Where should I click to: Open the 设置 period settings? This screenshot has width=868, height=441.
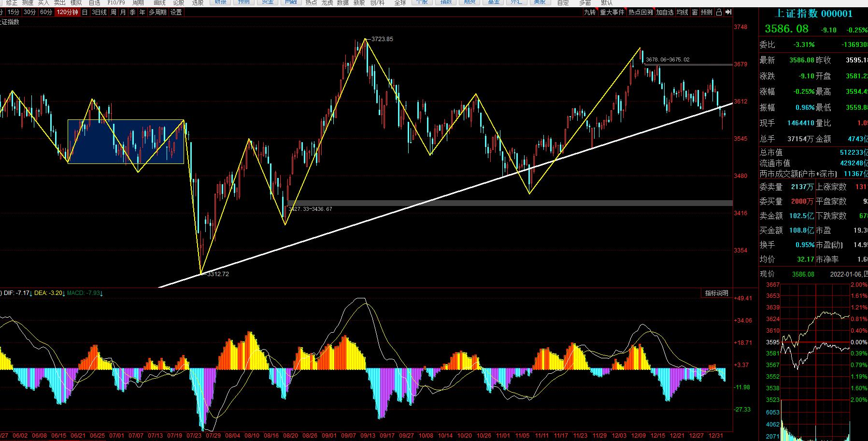click(x=176, y=12)
